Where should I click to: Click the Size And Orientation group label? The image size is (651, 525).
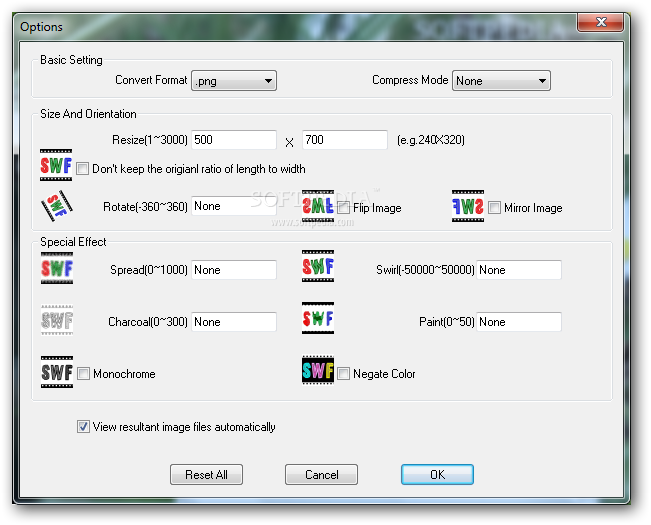[88, 114]
